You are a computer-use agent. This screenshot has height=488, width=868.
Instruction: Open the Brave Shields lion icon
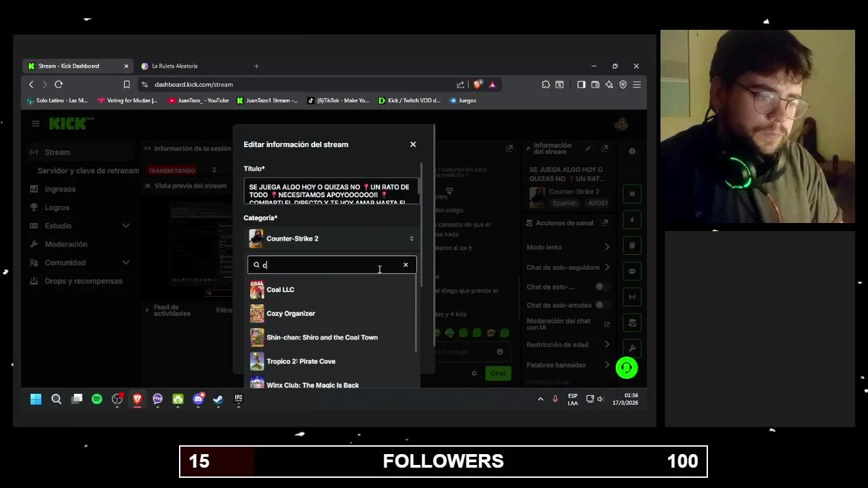[x=478, y=85]
